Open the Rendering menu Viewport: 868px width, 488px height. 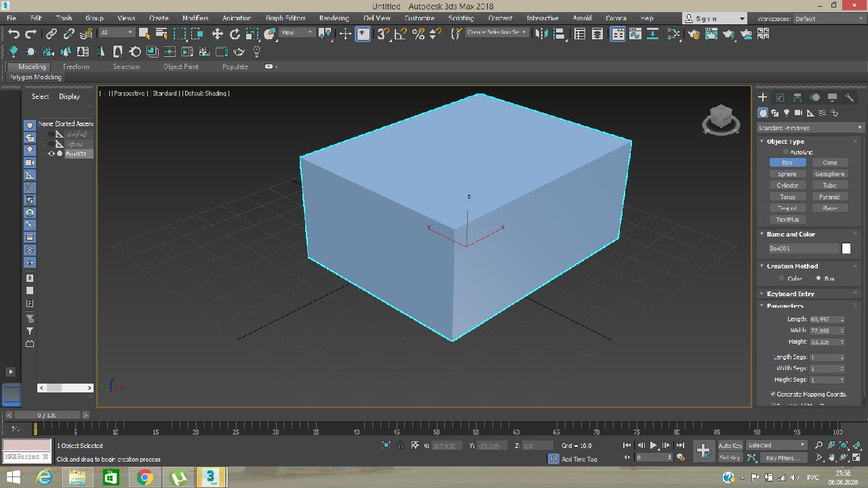pos(334,18)
